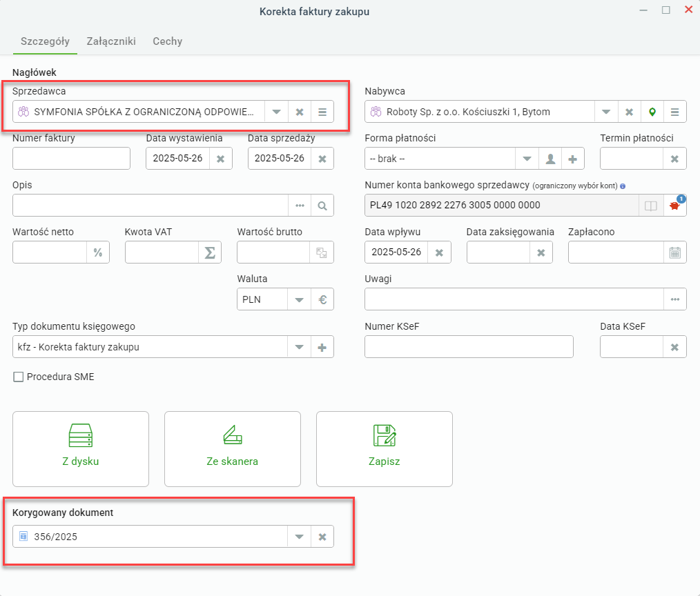Screen dimensions: 700x596
Task: Add a new payment form with plus icon
Action: [573, 159]
